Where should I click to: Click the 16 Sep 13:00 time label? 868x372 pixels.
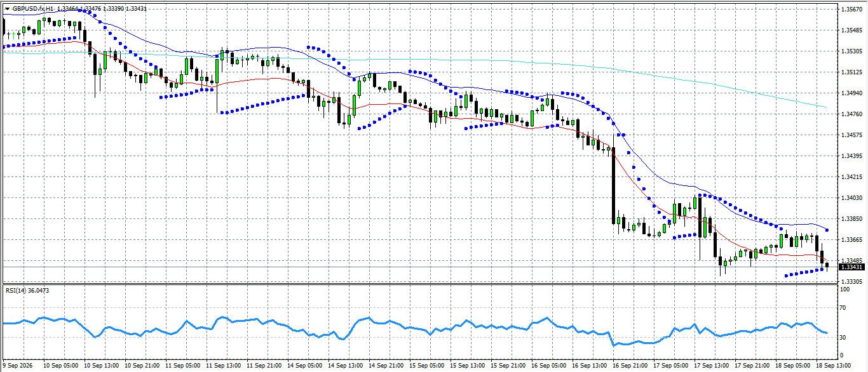click(590, 366)
